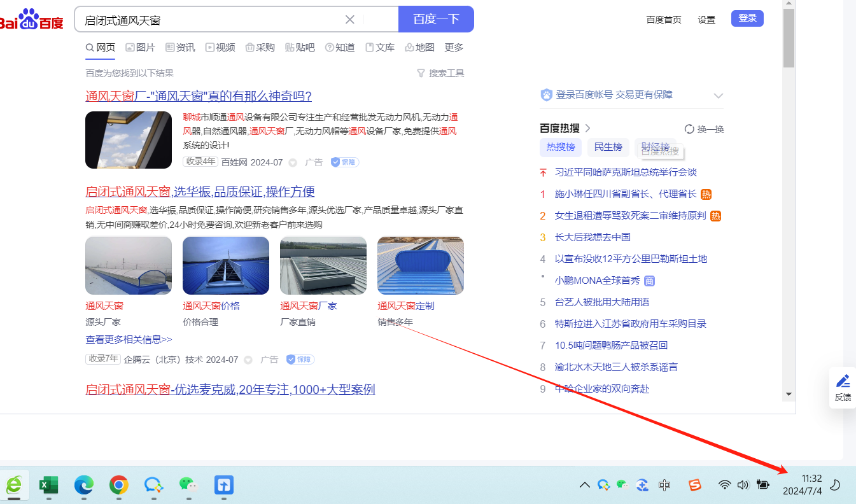Click the 中 language indicator in the tray
856x504 pixels.
pos(664,485)
